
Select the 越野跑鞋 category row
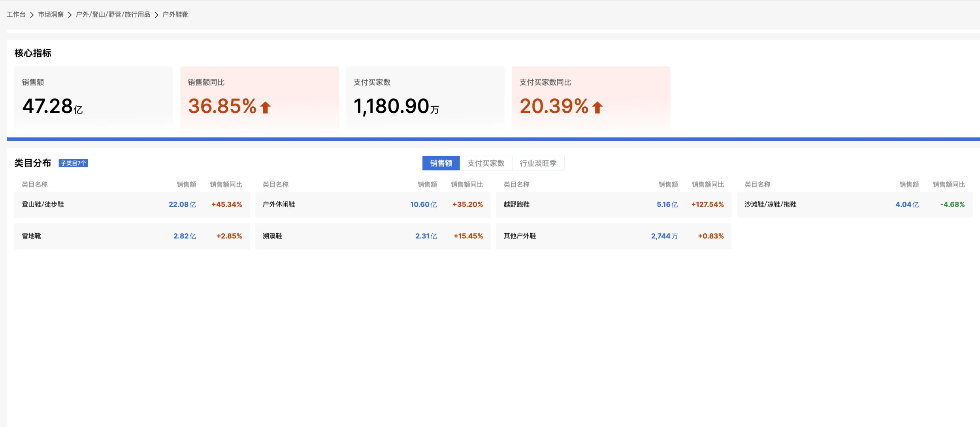pyautogui.click(x=614, y=205)
